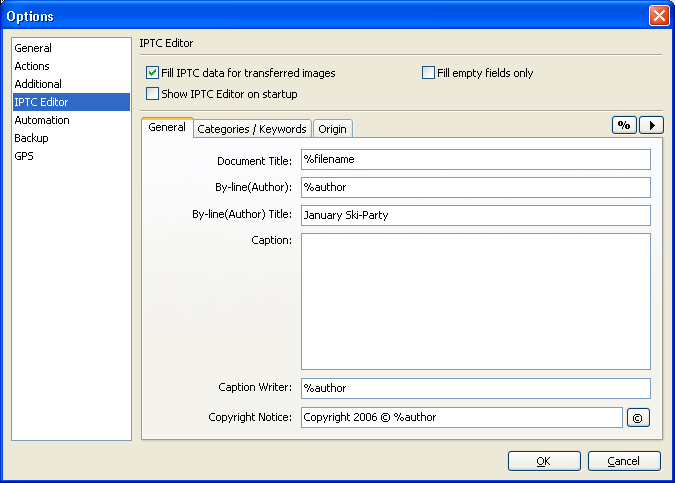Select the General tab in IPTC Editor
The height and width of the screenshot is (483, 675).
click(x=167, y=127)
